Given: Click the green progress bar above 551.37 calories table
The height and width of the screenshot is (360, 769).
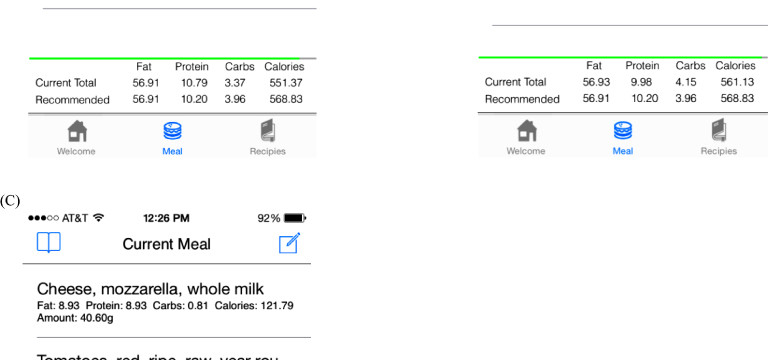Looking at the screenshot, I should point(164,58).
